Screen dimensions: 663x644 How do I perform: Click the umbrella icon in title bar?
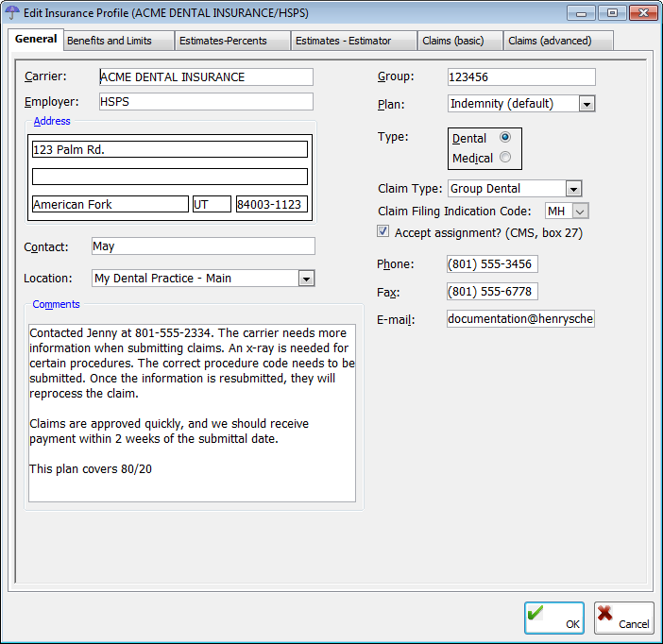(12, 13)
